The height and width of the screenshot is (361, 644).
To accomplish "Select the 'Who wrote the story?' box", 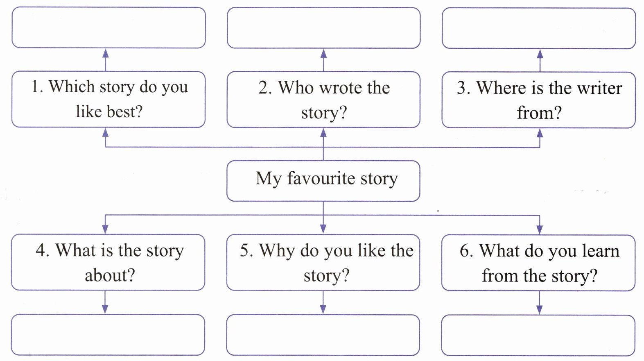I will pyautogui.click(x=323, y=100).
